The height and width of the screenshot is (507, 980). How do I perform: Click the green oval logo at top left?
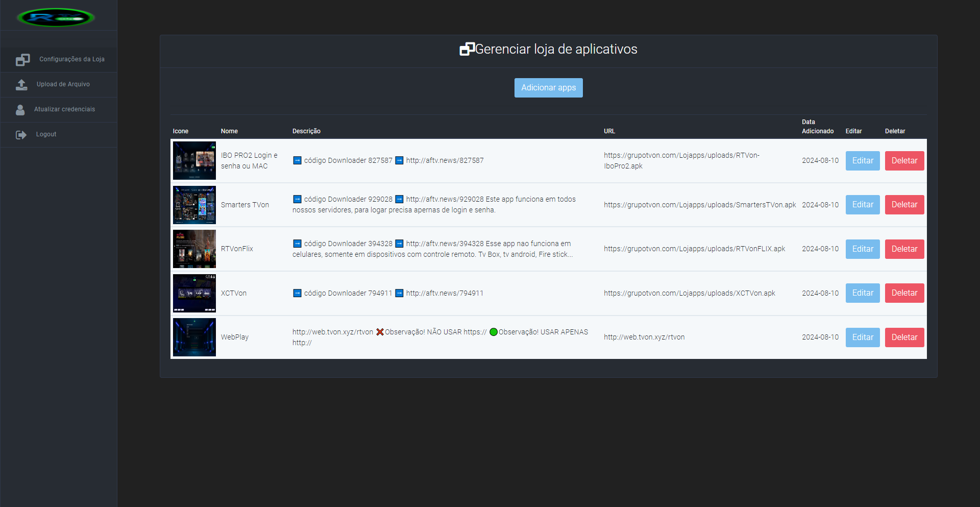[56, 18]
